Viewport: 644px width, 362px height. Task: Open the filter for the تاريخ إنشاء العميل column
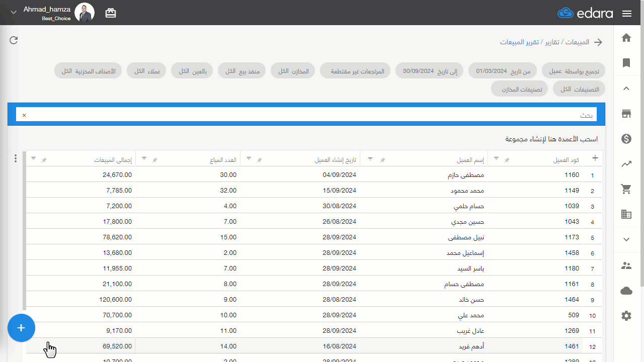click(249, 158)
